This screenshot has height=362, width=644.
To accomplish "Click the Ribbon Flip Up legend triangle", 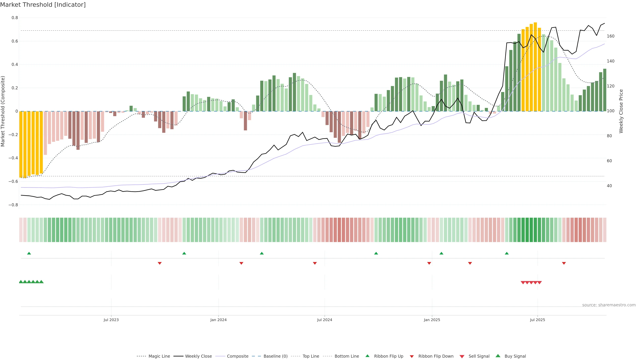I will point(367,356).
